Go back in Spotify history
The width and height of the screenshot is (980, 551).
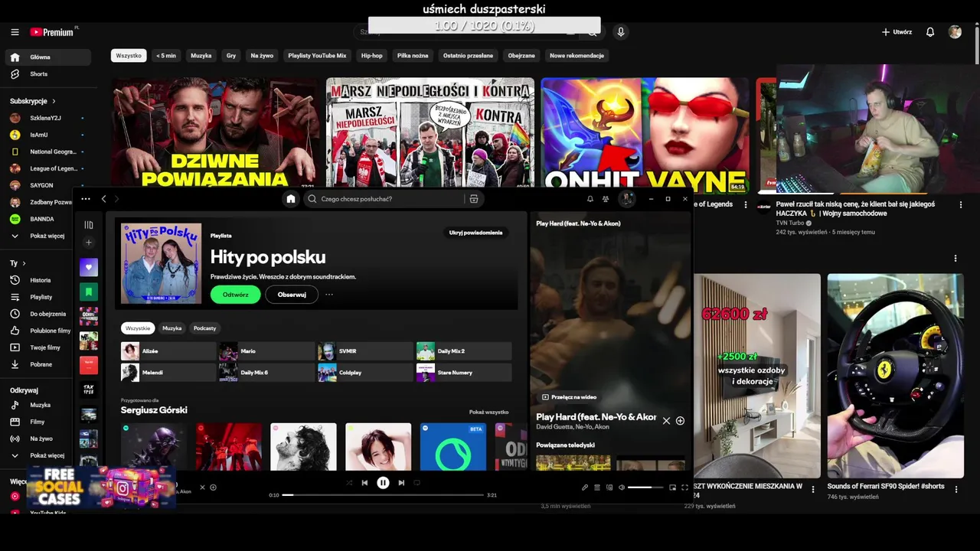click(x=104, y=199)
